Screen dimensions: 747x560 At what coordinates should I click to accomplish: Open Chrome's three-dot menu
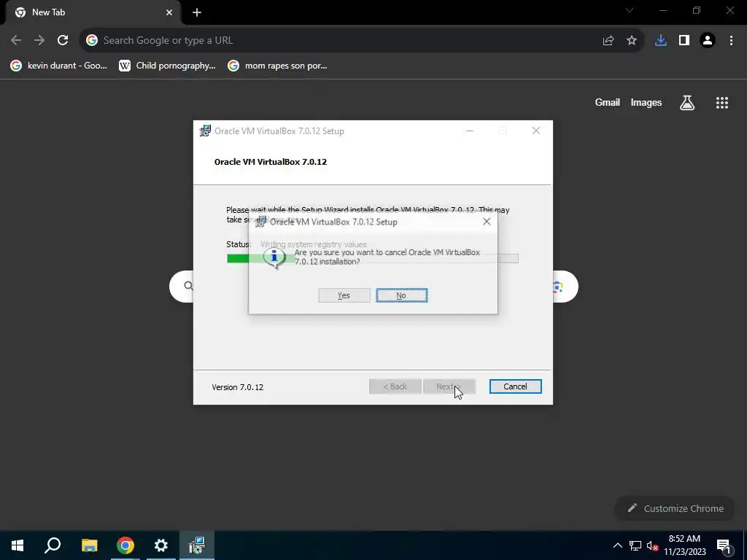(731, 41)
